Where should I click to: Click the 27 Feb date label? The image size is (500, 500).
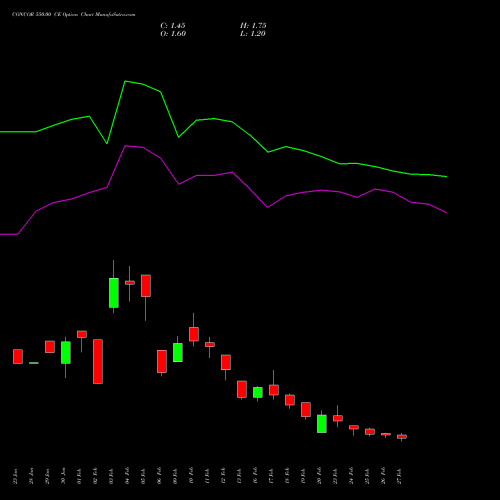point(399,476)
